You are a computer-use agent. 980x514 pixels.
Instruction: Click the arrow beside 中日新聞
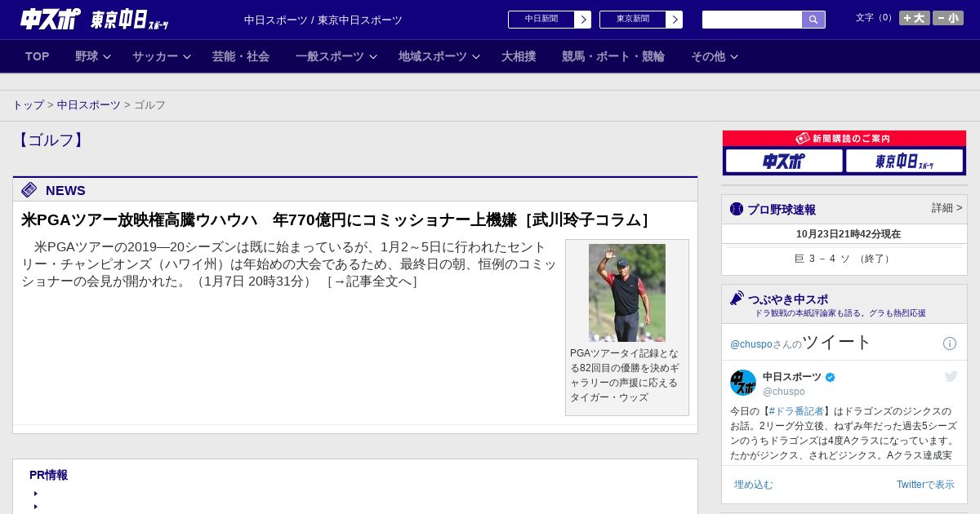583,20
